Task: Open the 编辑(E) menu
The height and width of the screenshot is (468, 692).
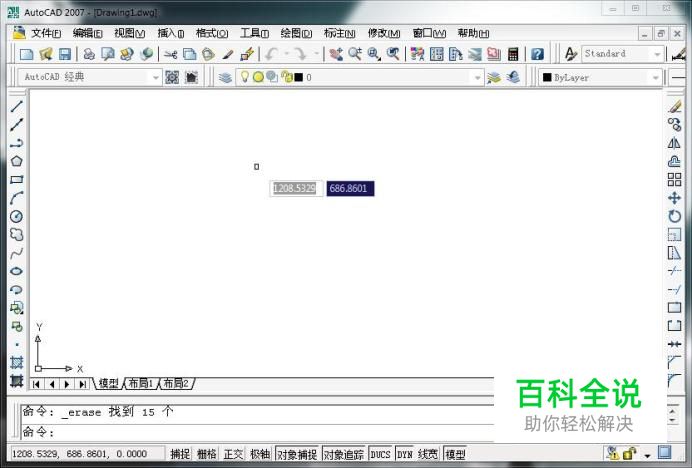Action: (87, 33)
